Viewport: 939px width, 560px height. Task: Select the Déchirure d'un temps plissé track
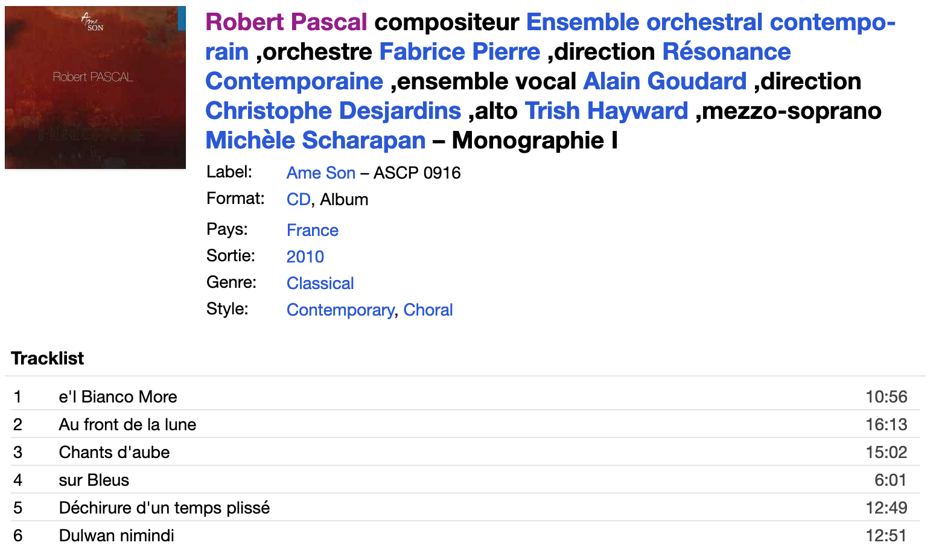pyautogui.click(x=164, y=508)
